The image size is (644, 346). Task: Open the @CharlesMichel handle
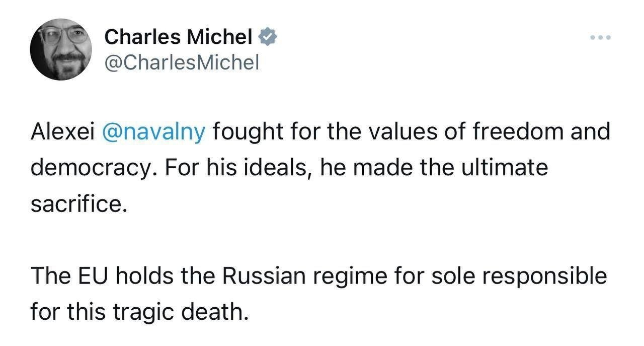click(x=182, y=62)
